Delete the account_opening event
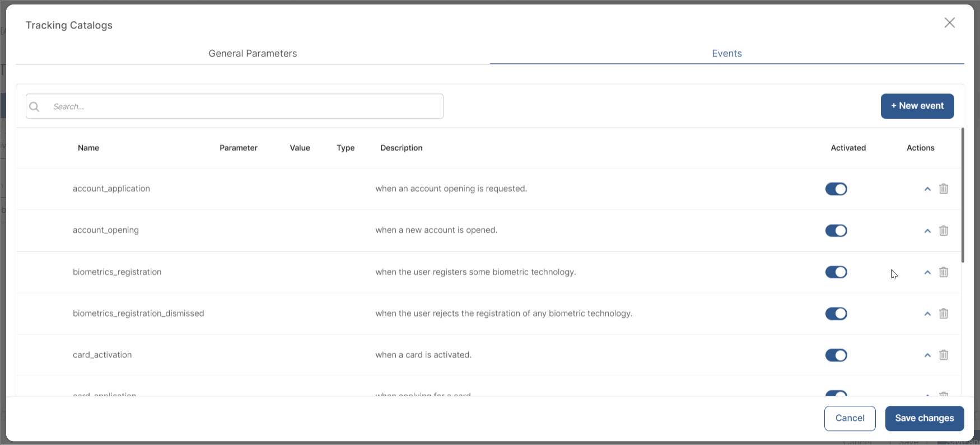The height and width of the screenshot is (445, 980). click(x=944, y=231)
